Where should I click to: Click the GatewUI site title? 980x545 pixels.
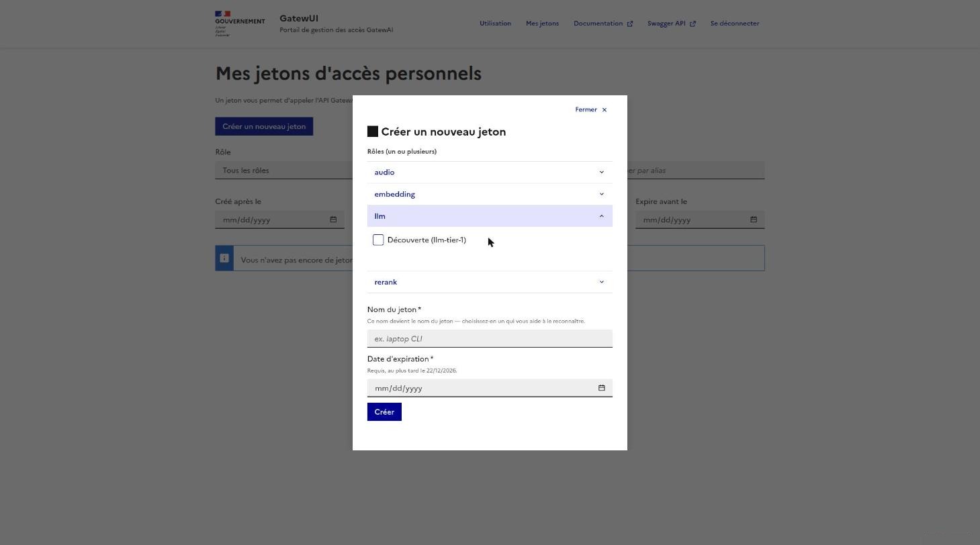299,18
